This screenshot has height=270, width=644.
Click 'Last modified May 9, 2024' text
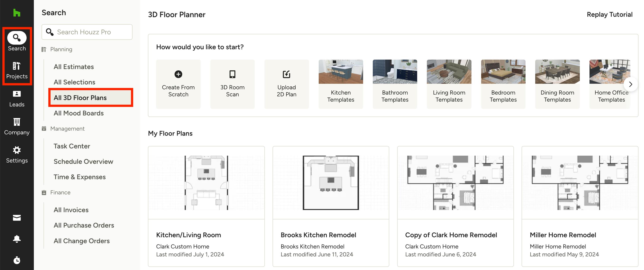pos(564,255)
